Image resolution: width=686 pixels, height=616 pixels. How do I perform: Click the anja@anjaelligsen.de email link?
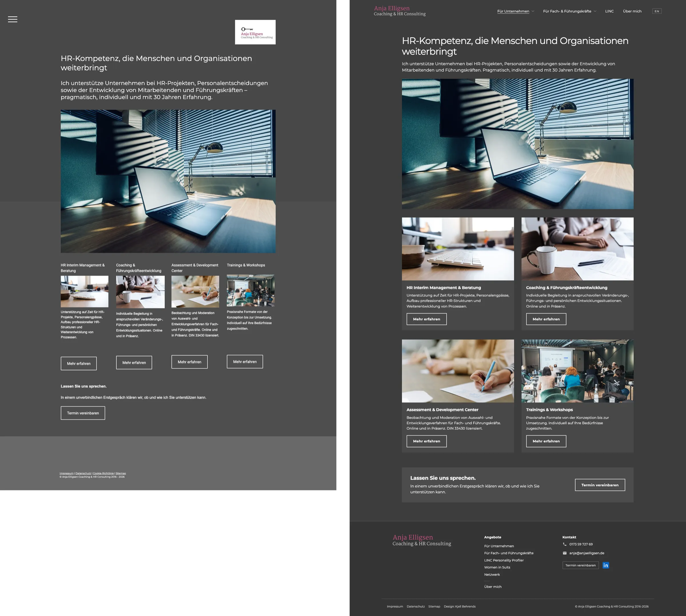(x=587, y=553)
